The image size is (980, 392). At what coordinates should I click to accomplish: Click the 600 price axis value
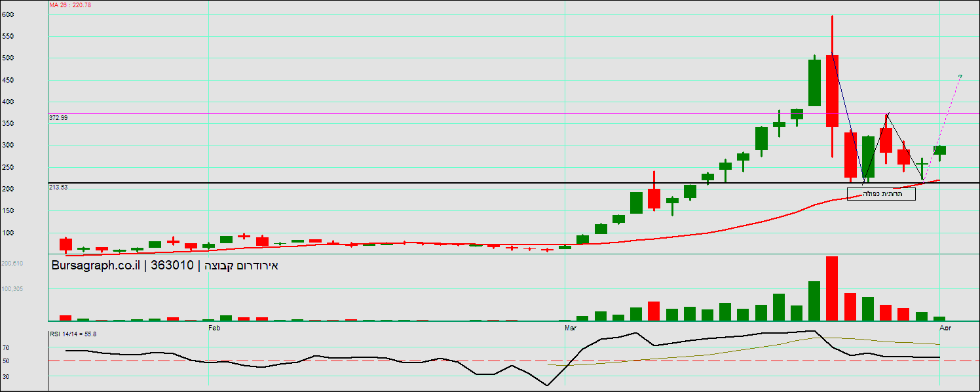(x=8, y=14)
